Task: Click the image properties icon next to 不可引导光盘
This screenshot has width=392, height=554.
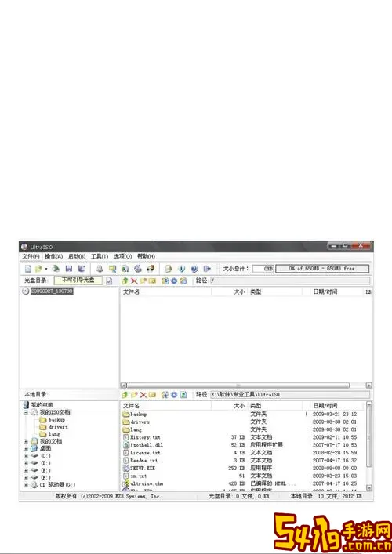Action: pos(109,281)
